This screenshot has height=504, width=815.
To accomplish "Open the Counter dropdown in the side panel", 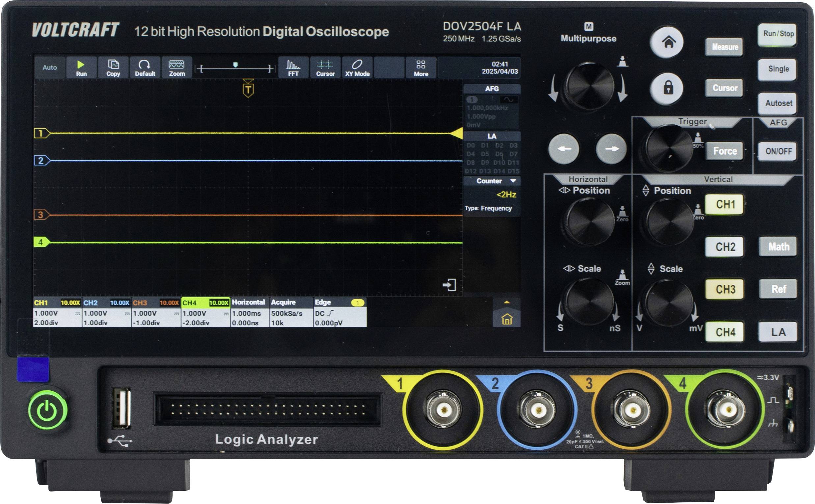I will 492,181.
